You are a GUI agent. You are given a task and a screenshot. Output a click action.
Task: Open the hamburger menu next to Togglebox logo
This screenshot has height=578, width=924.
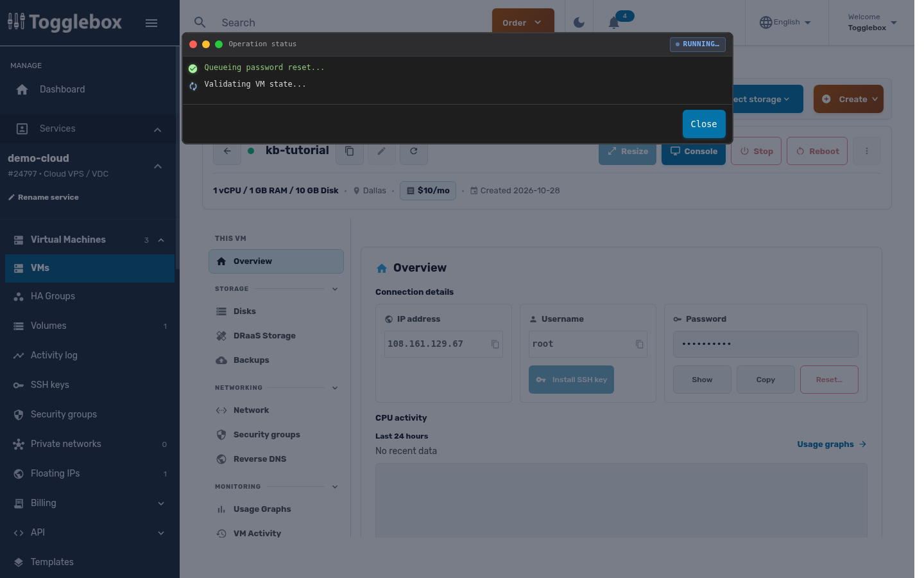[x=151, y=23]
